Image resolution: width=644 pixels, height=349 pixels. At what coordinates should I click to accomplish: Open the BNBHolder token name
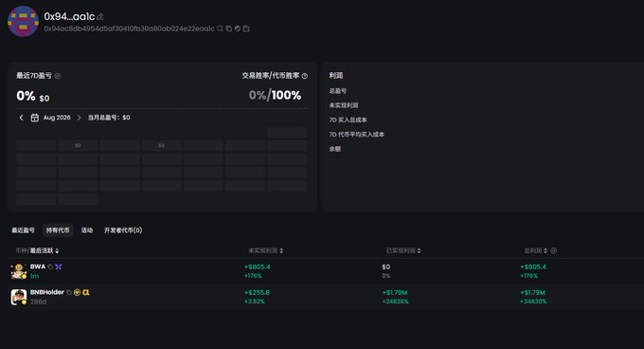click(46, 292)
